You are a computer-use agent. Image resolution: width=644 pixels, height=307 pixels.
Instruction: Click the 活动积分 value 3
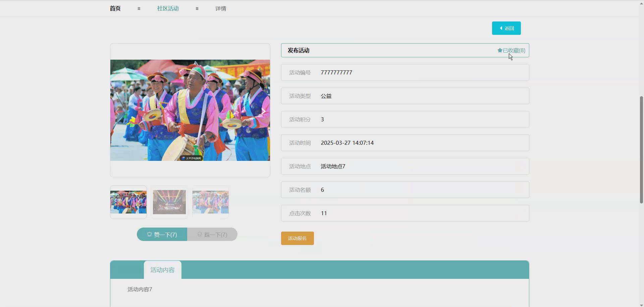(x=322, y=119)
